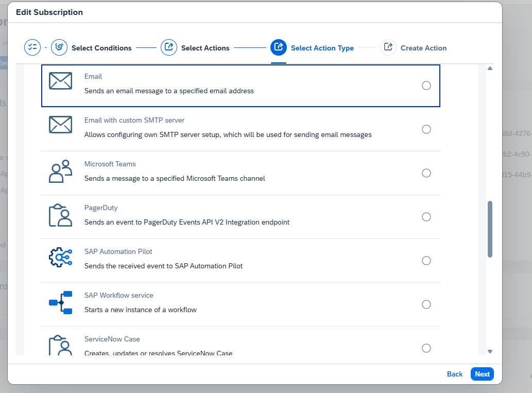Click the scroll down arrow of the list
This screenshot has width=532, height=393.
tap(490, 352)
